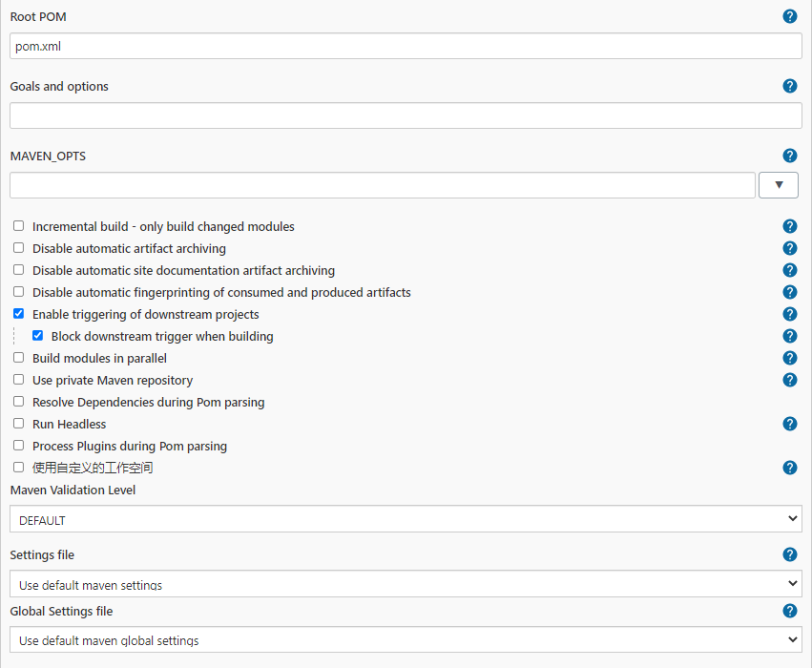The width and height of the screenshot is (812, 668).
Task: Click the Root POM text field
Action: tap(406, 46)
